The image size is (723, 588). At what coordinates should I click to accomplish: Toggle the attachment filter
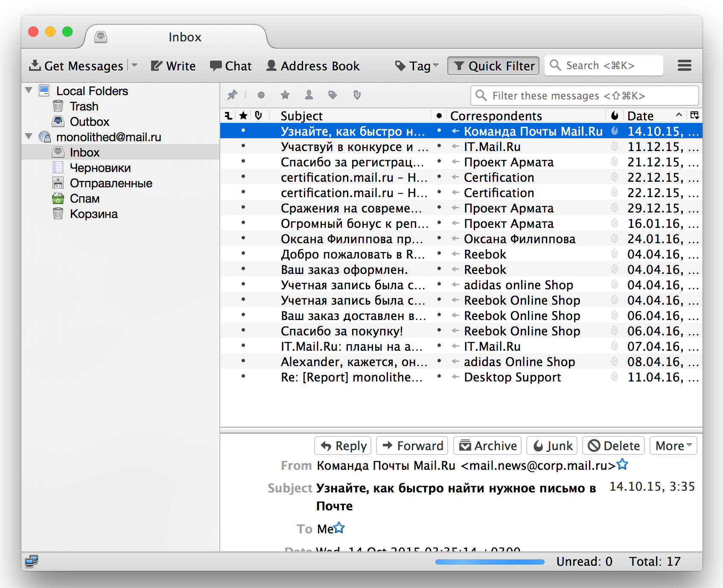click(357, 95)
